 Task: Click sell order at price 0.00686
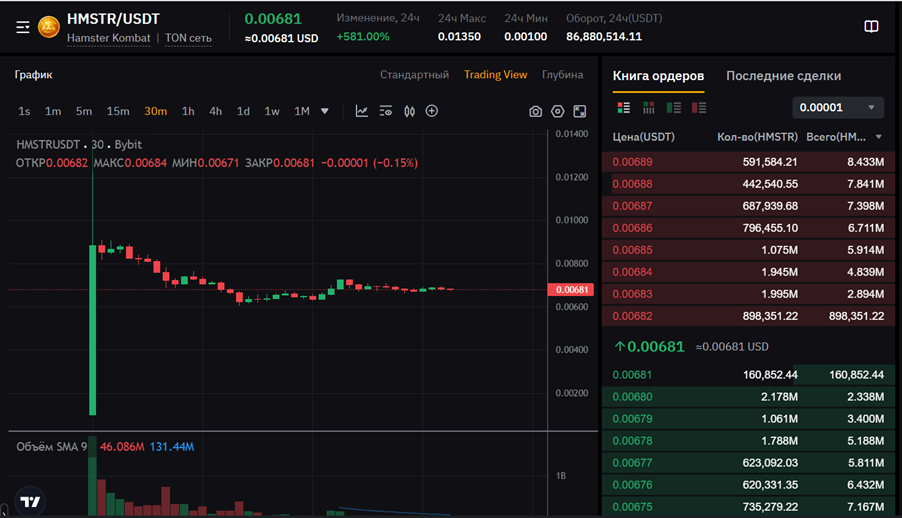coord(748,227)
